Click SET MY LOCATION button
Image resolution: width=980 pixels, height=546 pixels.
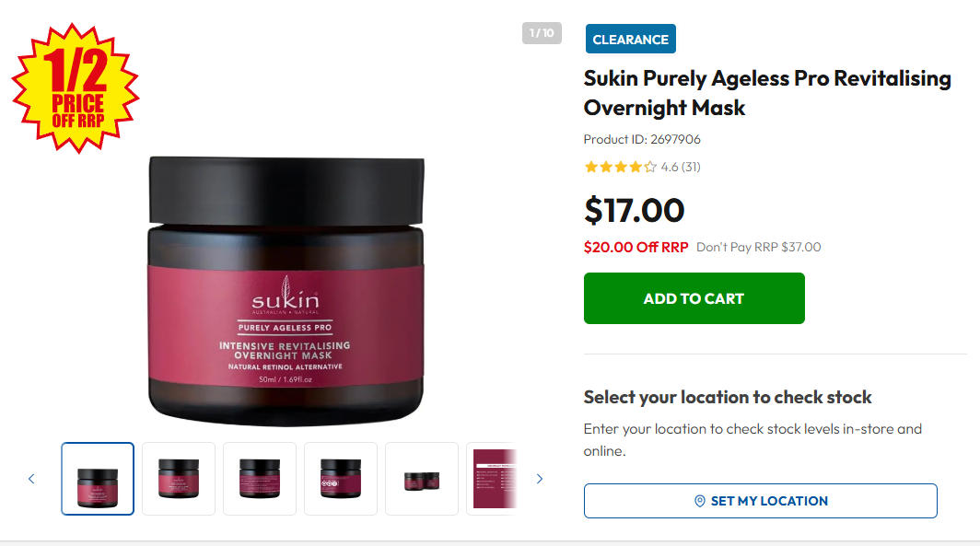coord(760,501)
